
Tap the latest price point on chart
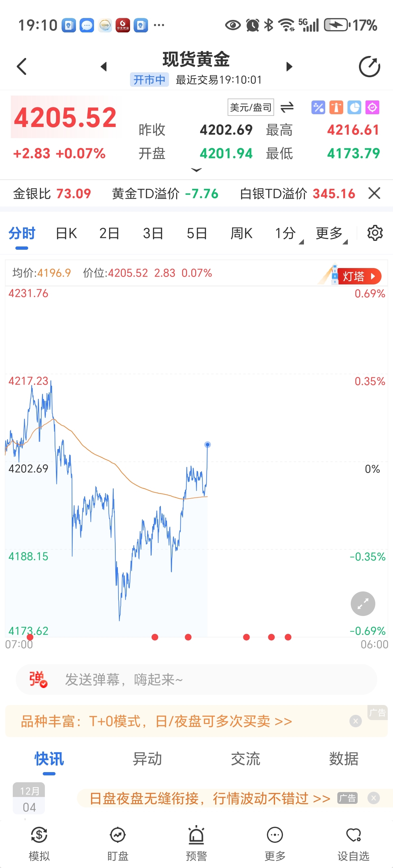coord(208,444)
